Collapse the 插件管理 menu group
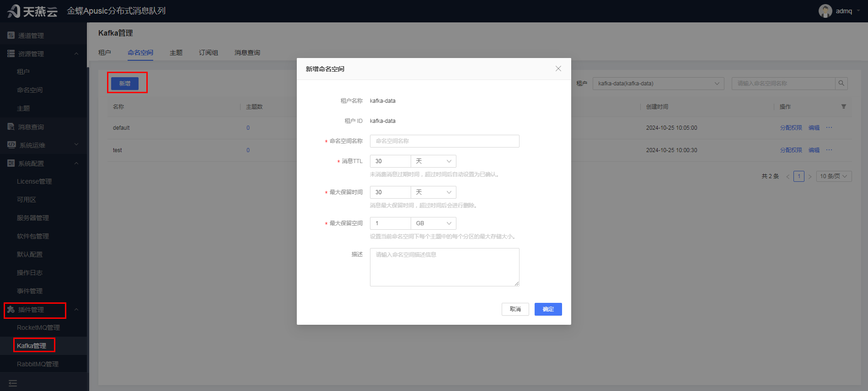 click(x=76, y=309)
